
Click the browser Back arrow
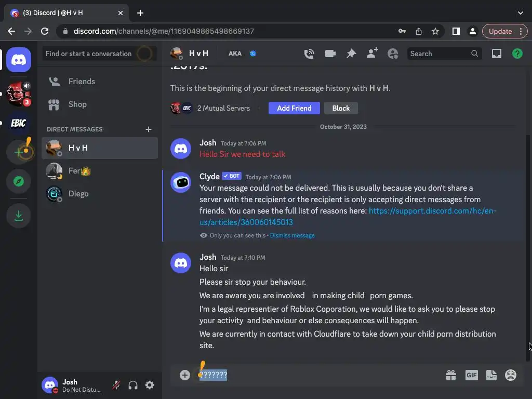[11, 31]
